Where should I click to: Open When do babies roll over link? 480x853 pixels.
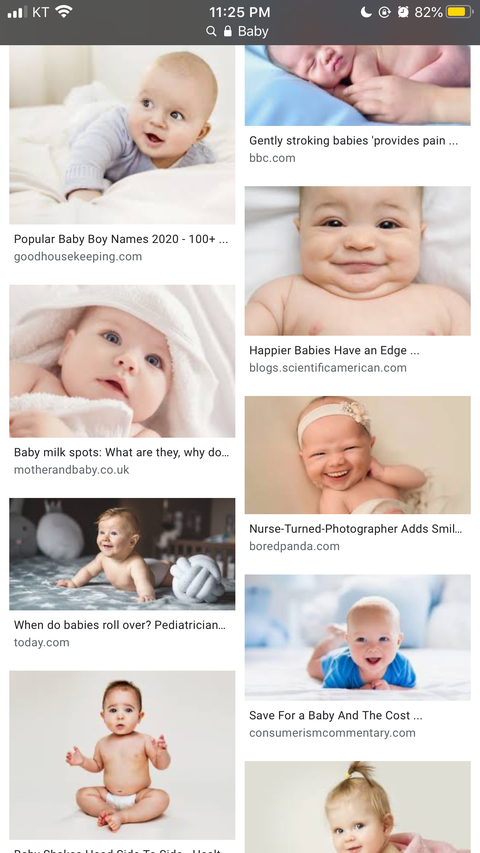pos(120,625)
